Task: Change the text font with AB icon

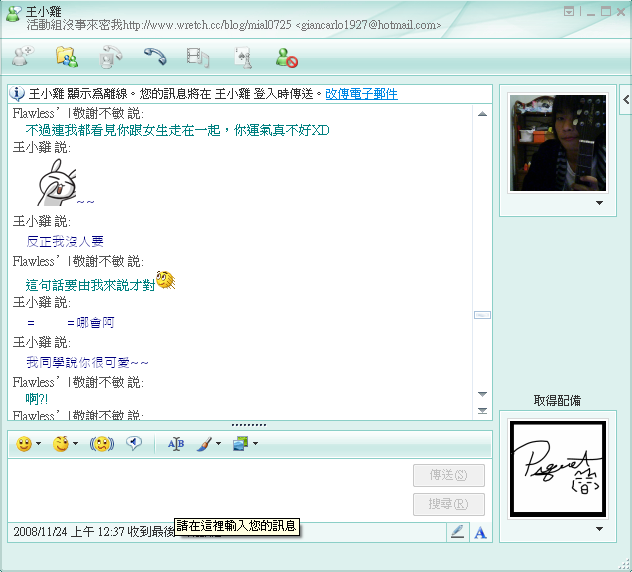Action: [176, 444]
